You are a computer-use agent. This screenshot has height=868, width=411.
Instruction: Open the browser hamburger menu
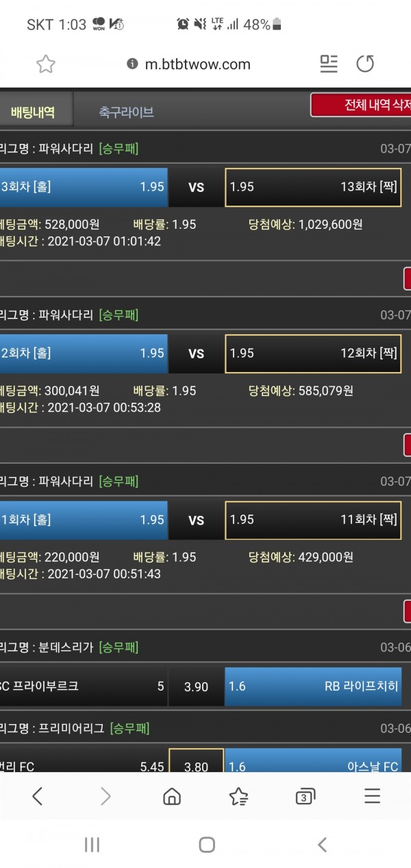coord(372,795)
